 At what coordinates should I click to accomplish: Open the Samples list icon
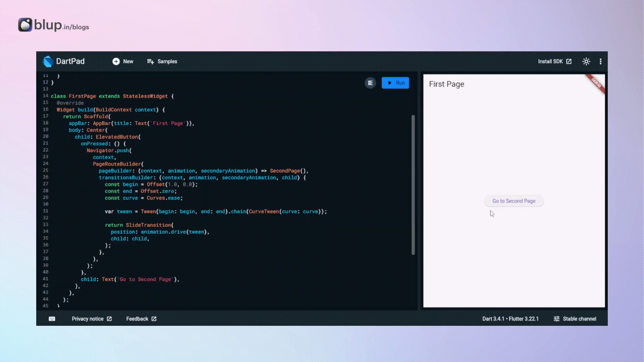pos(151,61)
